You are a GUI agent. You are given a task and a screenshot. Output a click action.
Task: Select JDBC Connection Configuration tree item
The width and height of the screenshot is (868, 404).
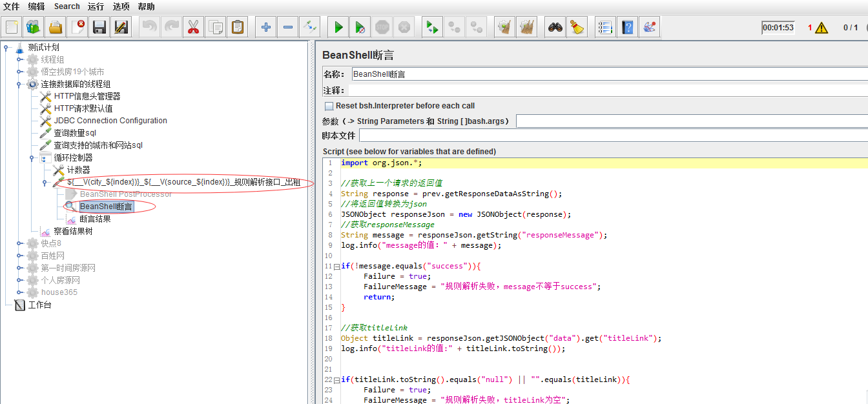(x=110, y=121)
